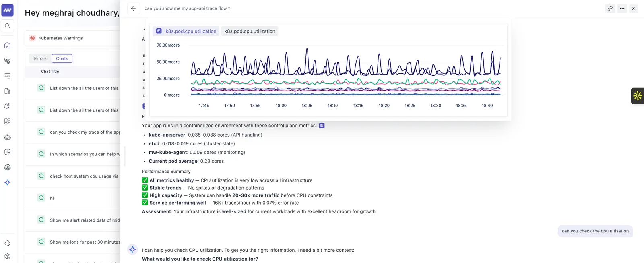This screenshot has width=644, height=263.
Task: Click the 18:40 time label on chart
Action: click(487, 106)
